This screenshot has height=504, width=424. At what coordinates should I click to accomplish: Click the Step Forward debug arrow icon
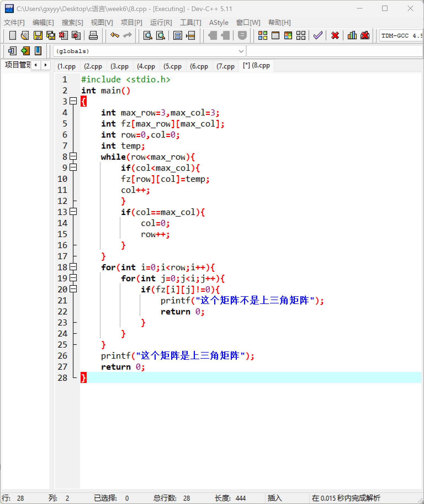point(225,35)
